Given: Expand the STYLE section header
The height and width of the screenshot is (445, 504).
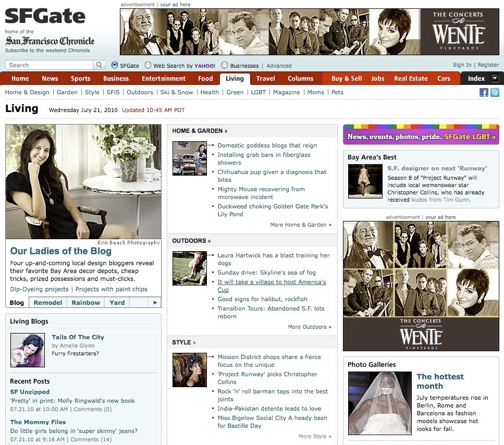Looking at the screenshot, I should 184,342.
